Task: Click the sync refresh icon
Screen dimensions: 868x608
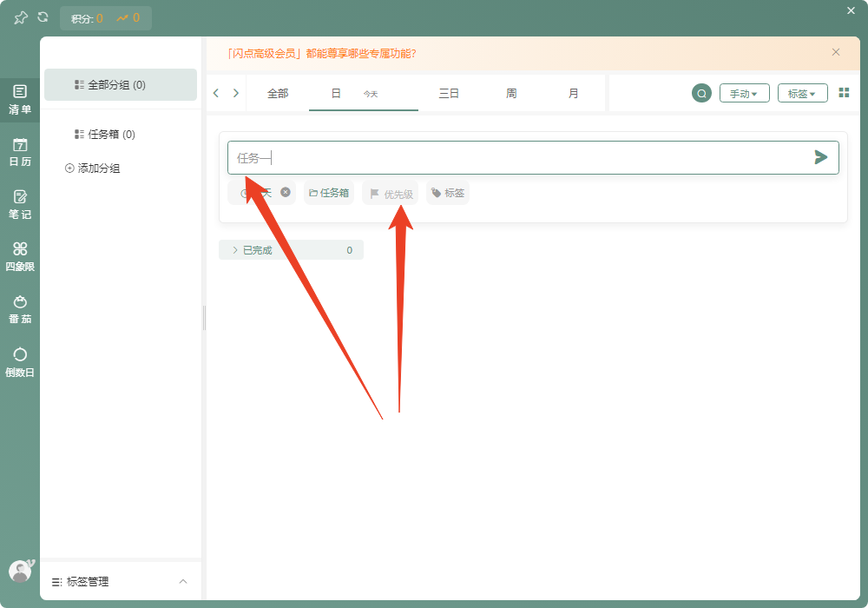Action: (x=43, y=17)
